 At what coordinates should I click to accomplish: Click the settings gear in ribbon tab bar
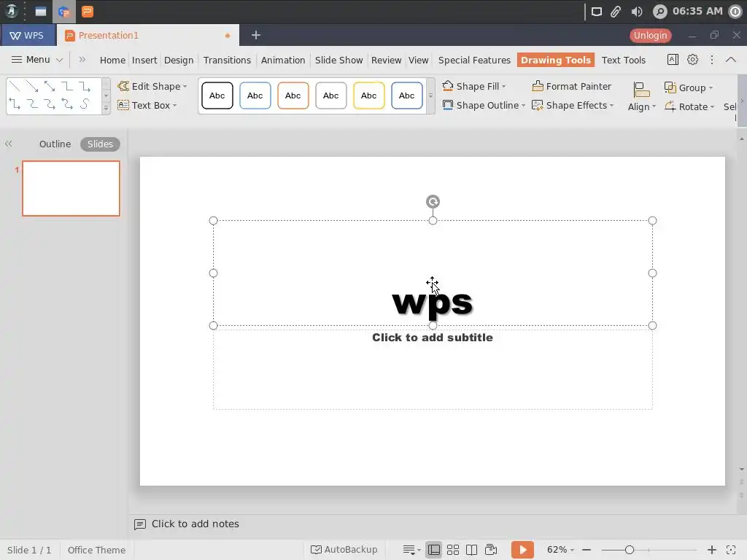pos(693,60)
